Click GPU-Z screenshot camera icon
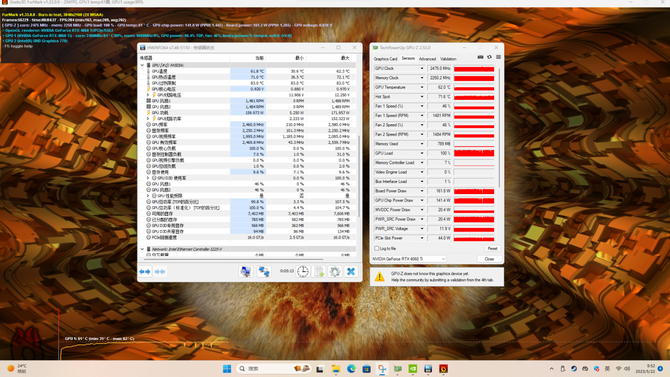The width and height of the screenshot is (670, 377). click(480, 57)
